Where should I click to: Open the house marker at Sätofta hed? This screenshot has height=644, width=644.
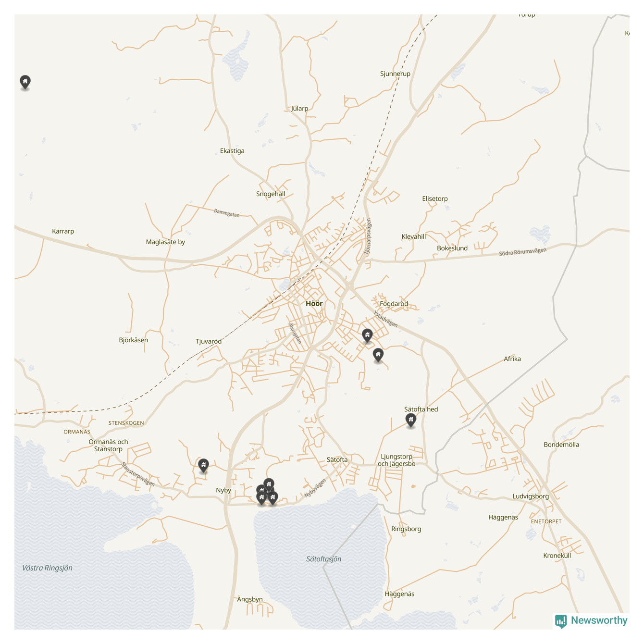click(x=410, y=421)
